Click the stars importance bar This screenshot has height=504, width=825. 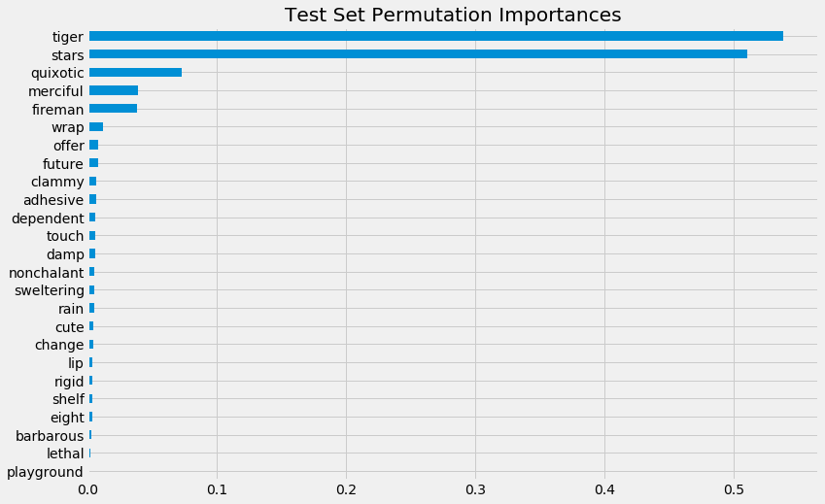pyautogui.click(x=418, y=54)
